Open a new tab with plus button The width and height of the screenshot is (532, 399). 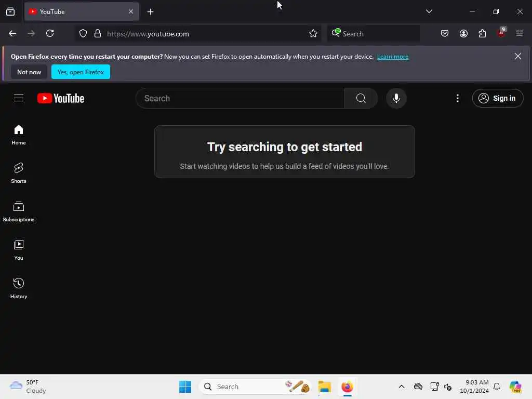coord(150,12)
